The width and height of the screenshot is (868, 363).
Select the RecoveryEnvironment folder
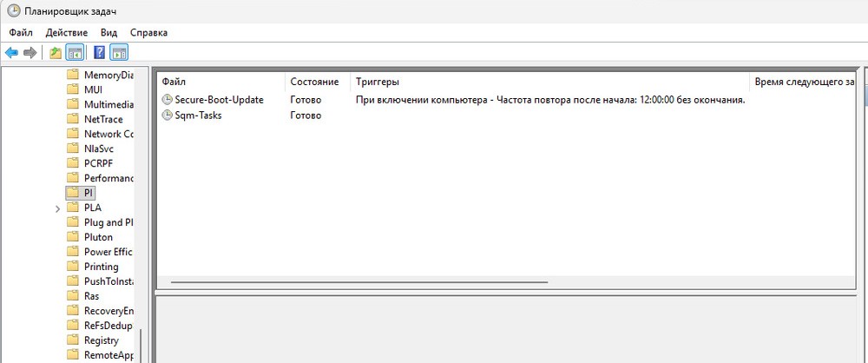click(108, 310)
